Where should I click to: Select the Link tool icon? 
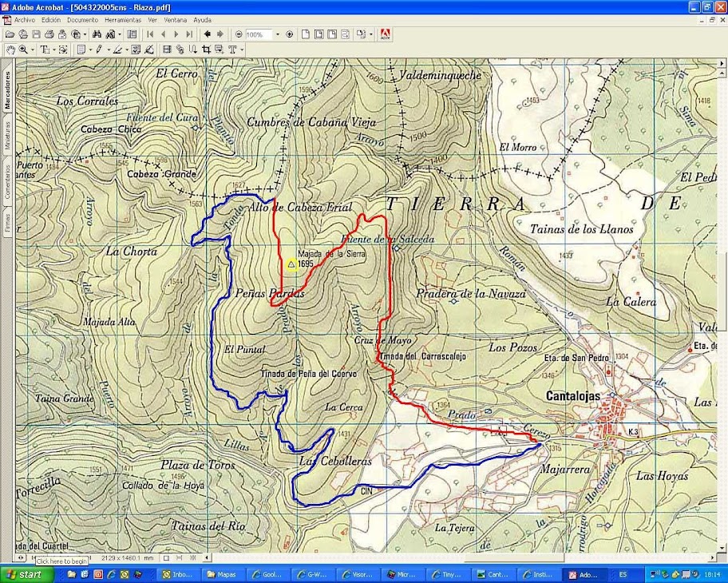pyautogui.click(x=180, y=50)
